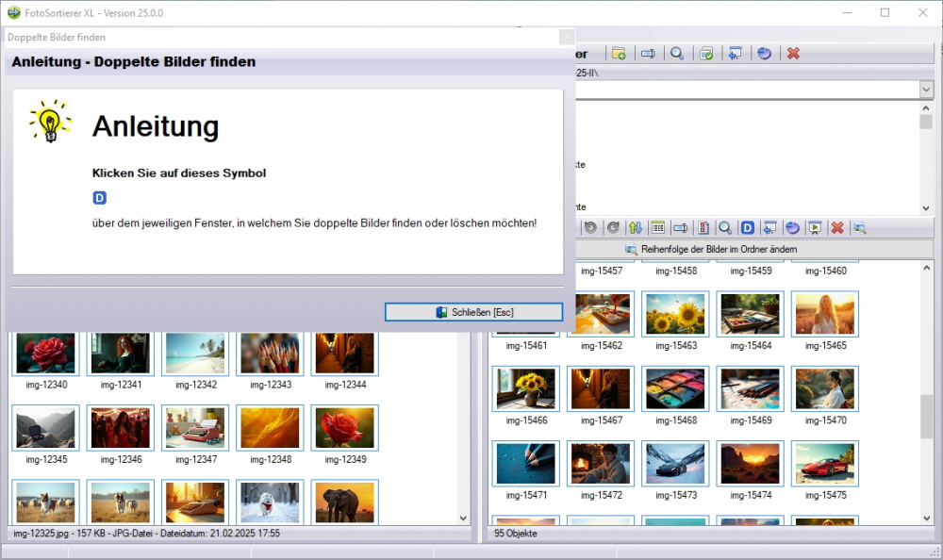Click the right thumbnail panel's vertical scrollbar thumb

pyautogui.click(x=926, y=416)
